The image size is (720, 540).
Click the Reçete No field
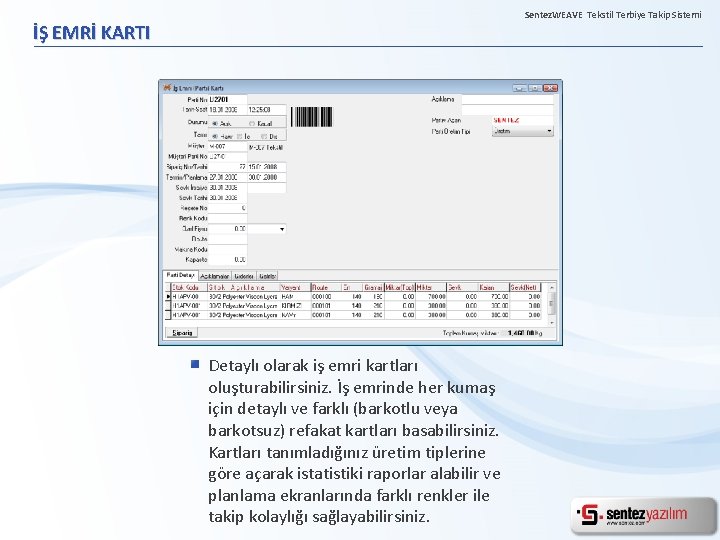(228, 208)
